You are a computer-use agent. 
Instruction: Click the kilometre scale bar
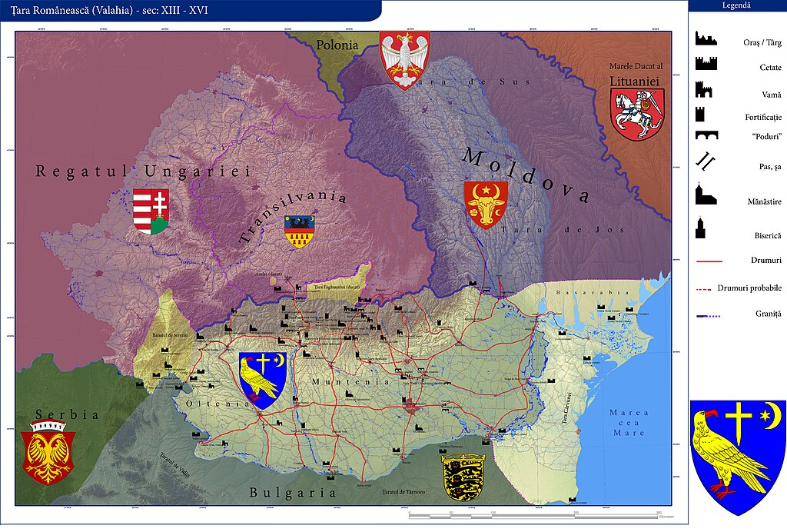(535, 515)
